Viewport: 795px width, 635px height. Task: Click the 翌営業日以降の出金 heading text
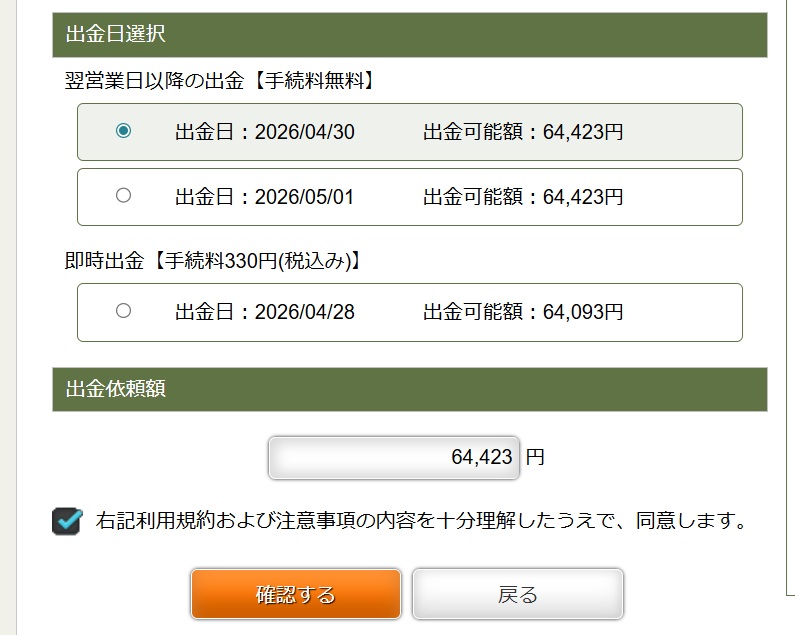pyautogui.click(x=154, y=82)
